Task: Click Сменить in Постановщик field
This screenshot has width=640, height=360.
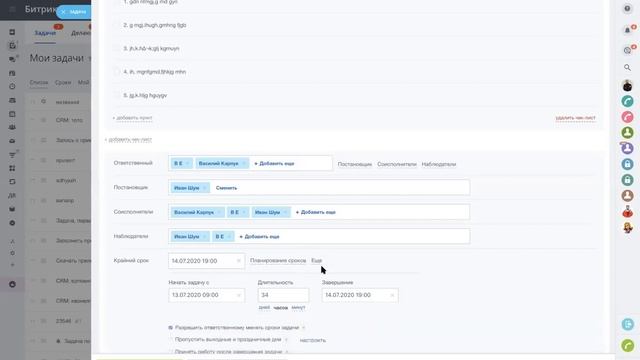Action: [226, 188]
